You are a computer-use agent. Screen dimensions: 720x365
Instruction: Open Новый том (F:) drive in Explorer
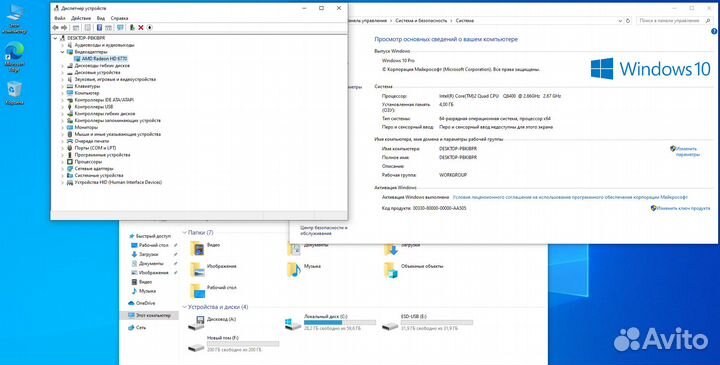[233, 344]
